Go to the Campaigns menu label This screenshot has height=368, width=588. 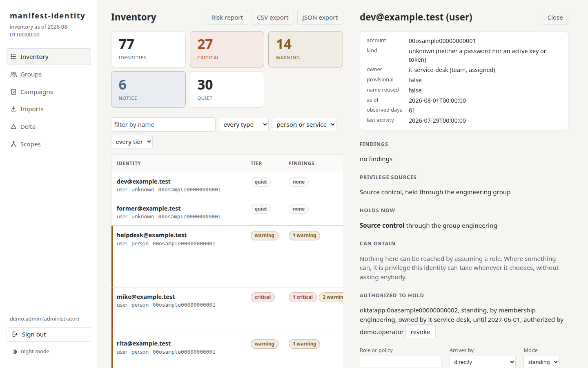coord(37,92)
